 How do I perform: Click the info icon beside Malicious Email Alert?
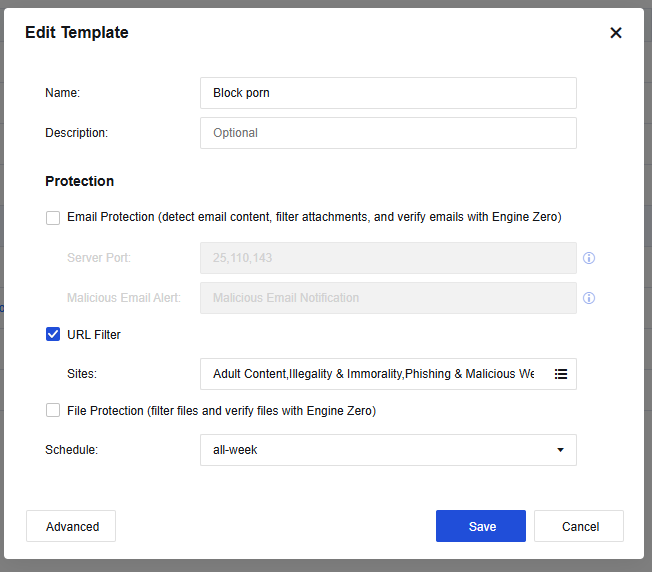589,298
